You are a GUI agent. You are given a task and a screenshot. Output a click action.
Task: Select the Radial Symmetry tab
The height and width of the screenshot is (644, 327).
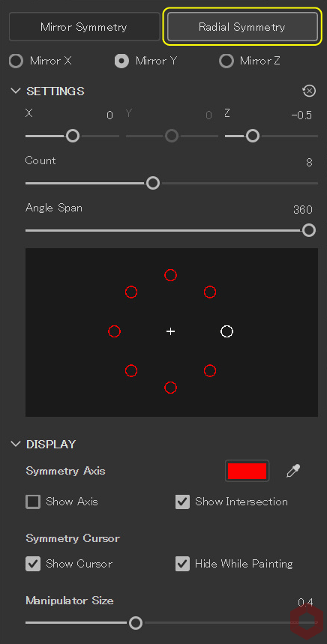pyautogui.click(x=242, y=27)
